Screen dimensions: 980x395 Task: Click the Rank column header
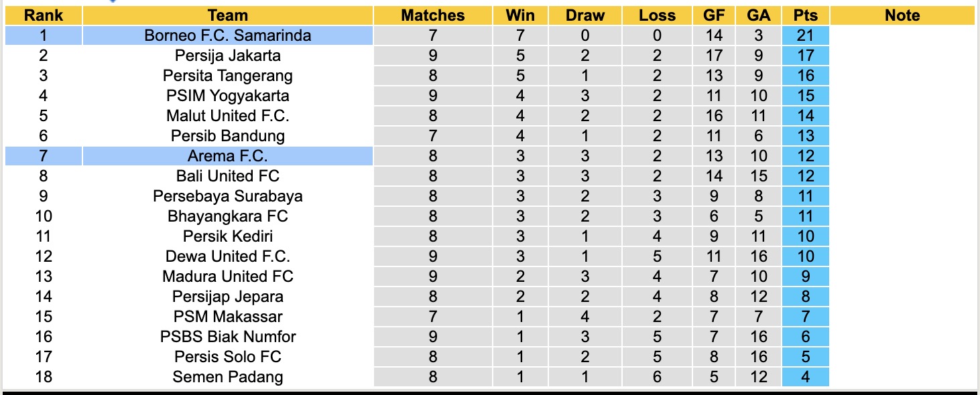(x=44, y=15)
